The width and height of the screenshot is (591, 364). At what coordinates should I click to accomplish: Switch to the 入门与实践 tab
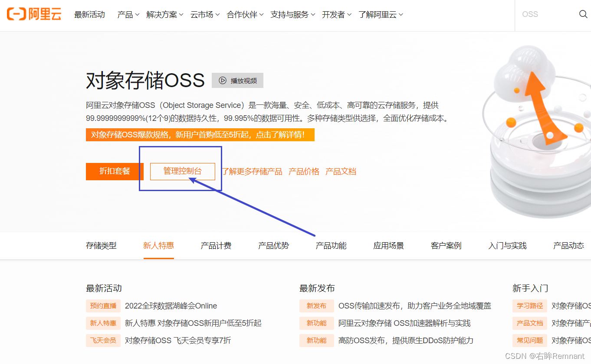[507, 246]
